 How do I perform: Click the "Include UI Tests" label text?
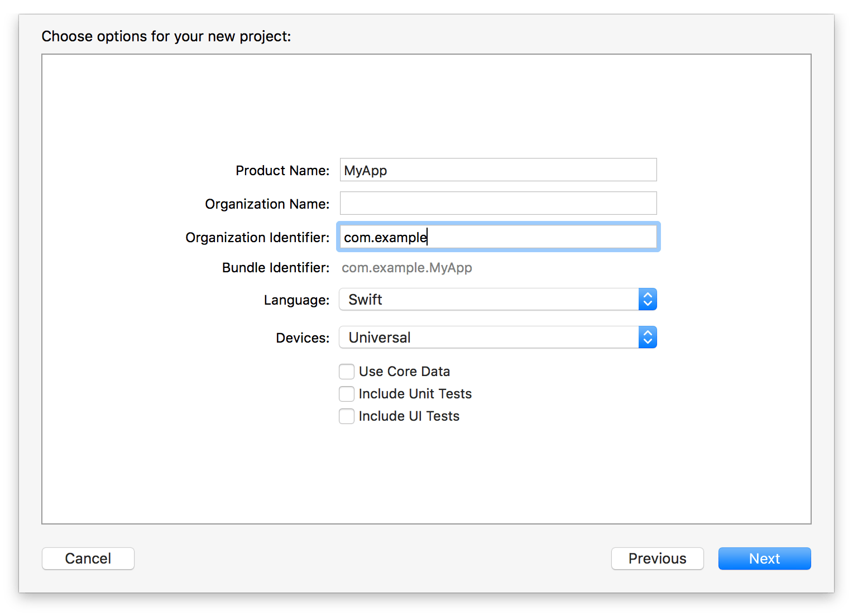(x=409, y=416)
